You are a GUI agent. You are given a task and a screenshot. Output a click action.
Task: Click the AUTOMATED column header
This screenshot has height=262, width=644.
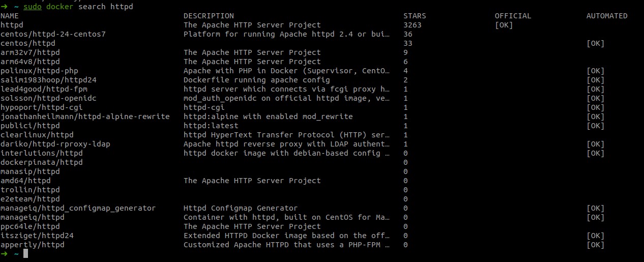pyautogui.click(x=607, y=16)
